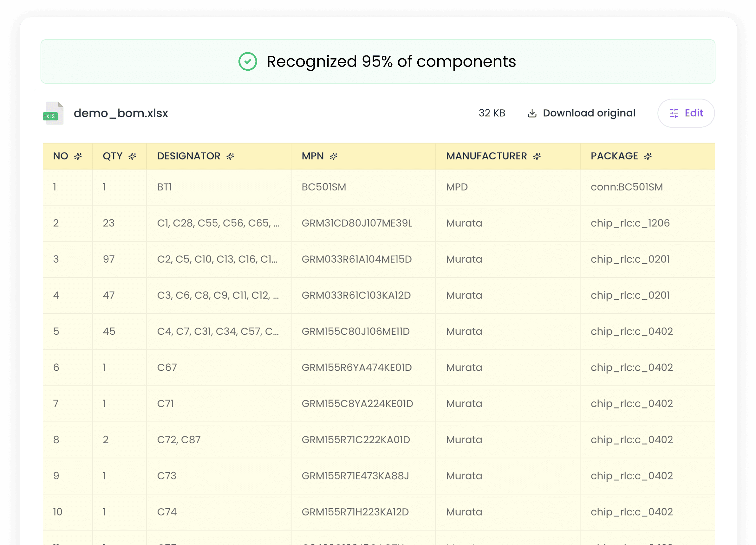This screenshot has width=756, height=545.
Task: Select the MPN column header
Action: [363, 156]
